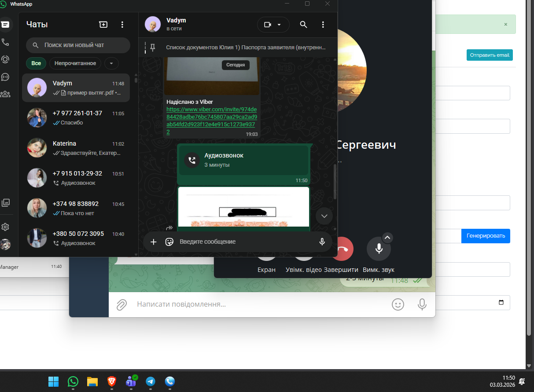Attach file with paperclip in Telegram
This screenshot has width=534, height=392.
tap(122, 304)
